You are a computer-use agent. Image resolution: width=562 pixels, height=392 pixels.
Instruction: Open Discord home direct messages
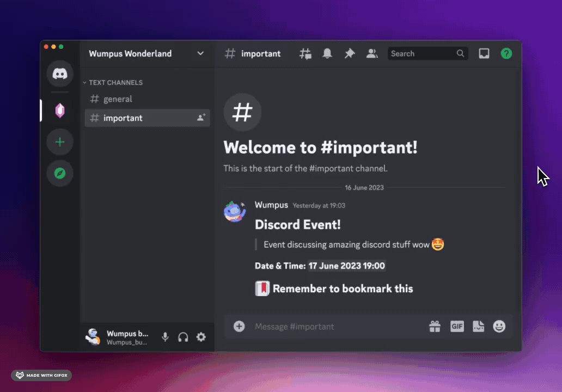[60, 73]
